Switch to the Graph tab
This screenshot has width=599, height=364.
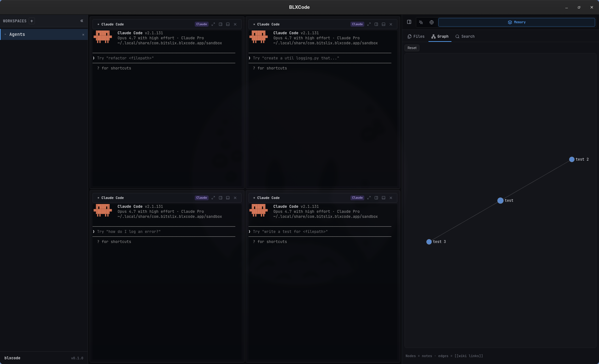[x=440, y=36]
